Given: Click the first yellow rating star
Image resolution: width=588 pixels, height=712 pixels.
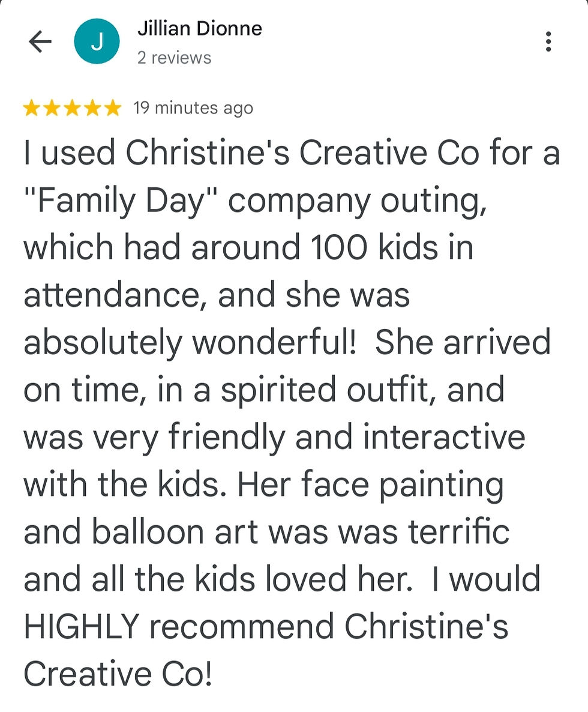Looking at the screenshot, I should point(32,109).
